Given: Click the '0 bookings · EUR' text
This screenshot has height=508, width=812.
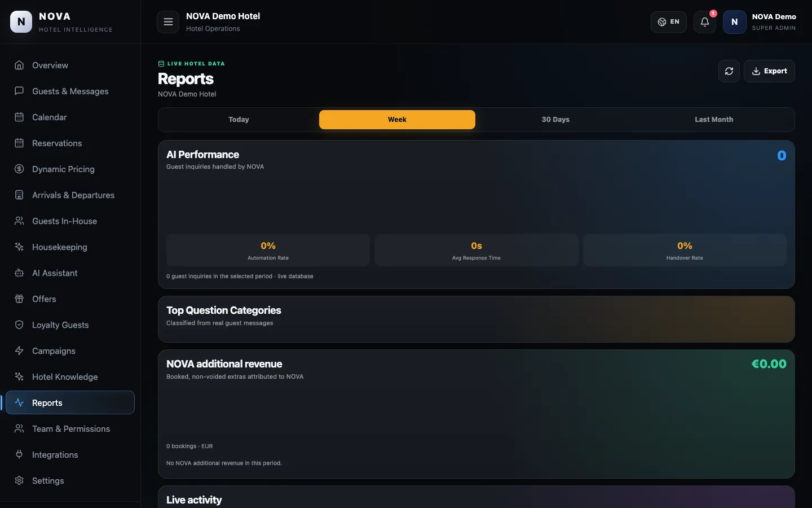Looking at the screenshot, I should click(189, 446).
